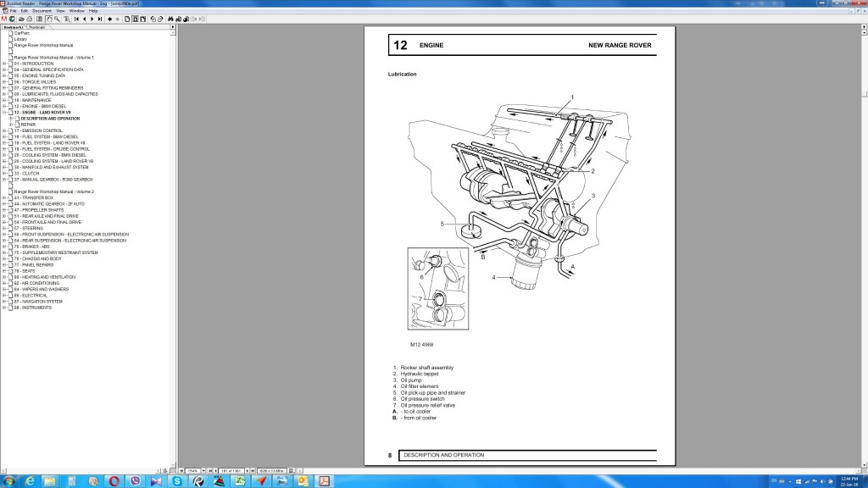Open the Window menu
This screenshot has height=488, width=868.
77,10
